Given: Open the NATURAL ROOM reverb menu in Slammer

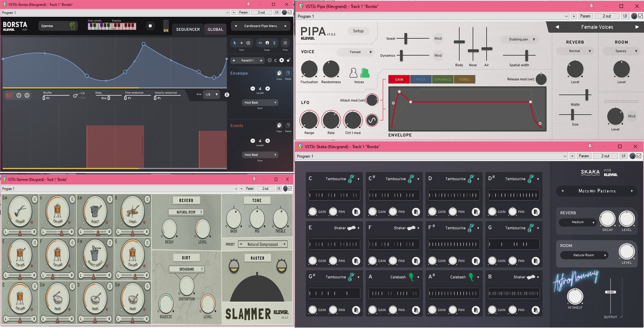Looking at the screenshot, I should coord(186,212).
